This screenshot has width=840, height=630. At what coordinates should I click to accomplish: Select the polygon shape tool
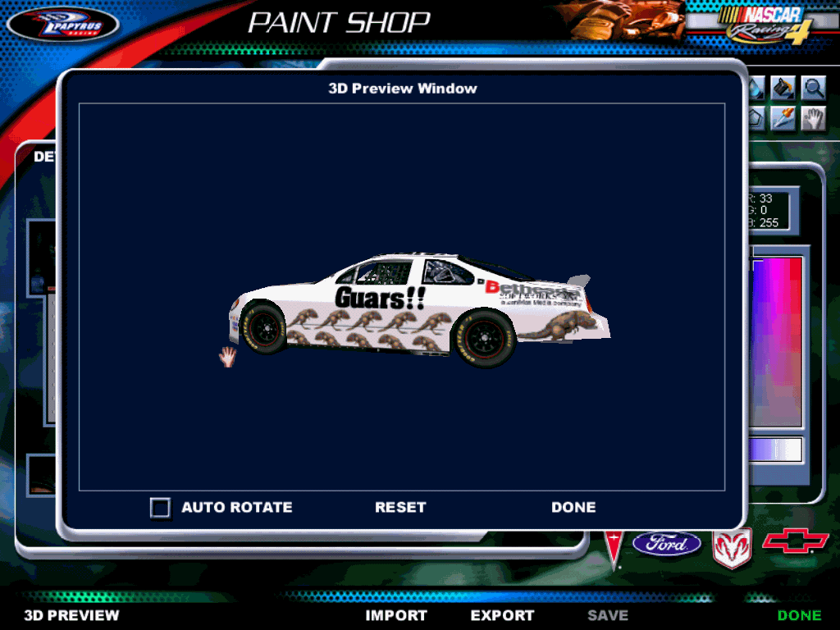coord(756,119)
